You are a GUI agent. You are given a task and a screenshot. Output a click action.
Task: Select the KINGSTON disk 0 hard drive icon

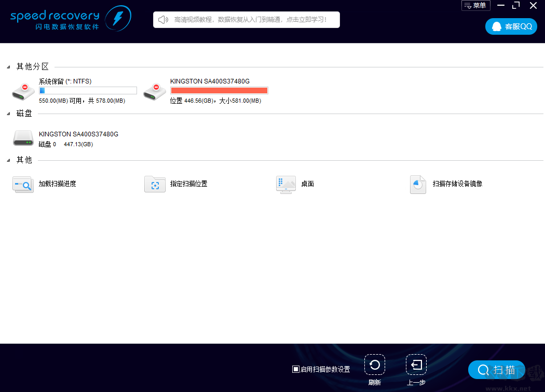coord(23,138)
